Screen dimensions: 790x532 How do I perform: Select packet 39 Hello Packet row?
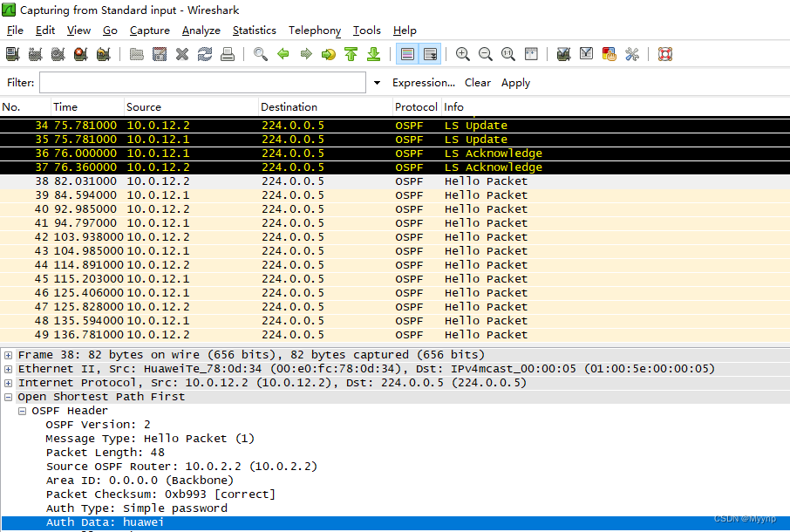395,195
